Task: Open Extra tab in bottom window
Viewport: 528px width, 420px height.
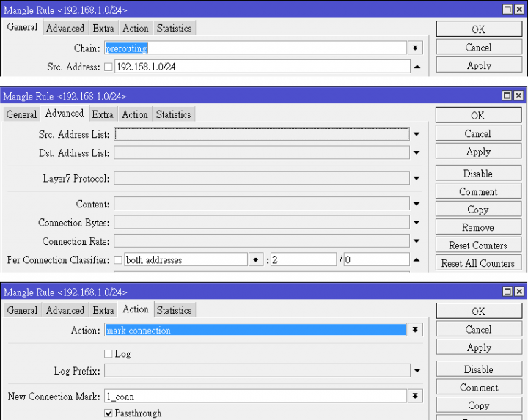Action: click(x=103, y=310)
